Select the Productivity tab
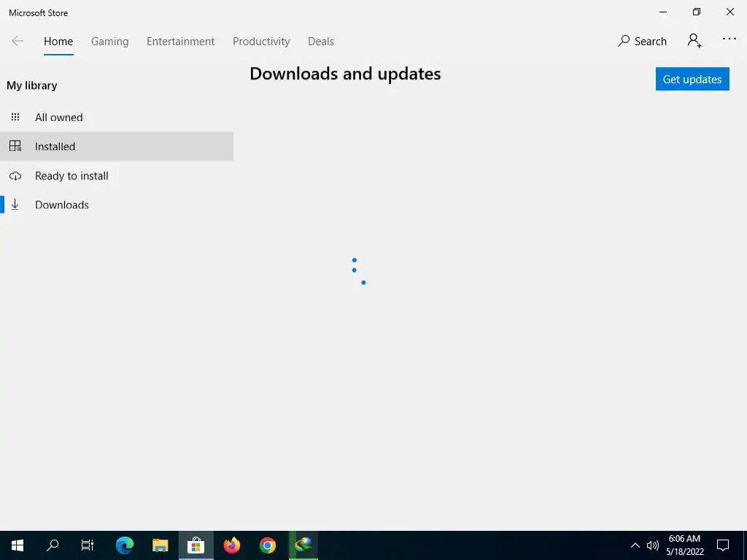 click(261, 42)
